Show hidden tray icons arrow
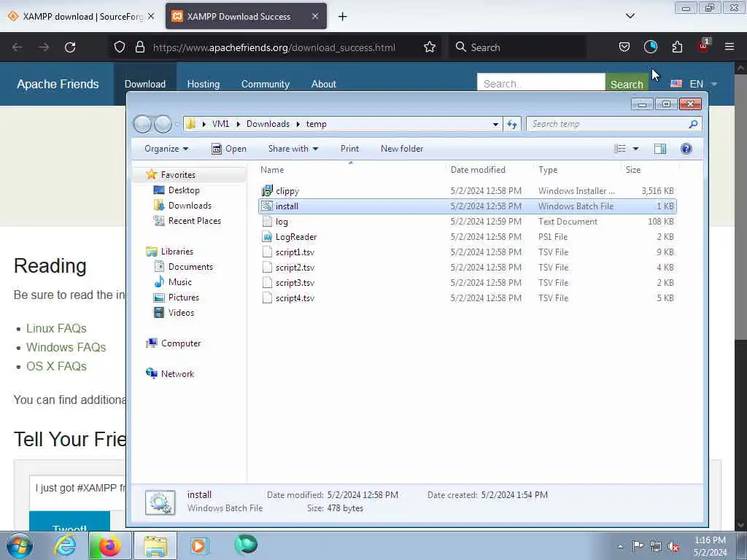 click(620, 547)
